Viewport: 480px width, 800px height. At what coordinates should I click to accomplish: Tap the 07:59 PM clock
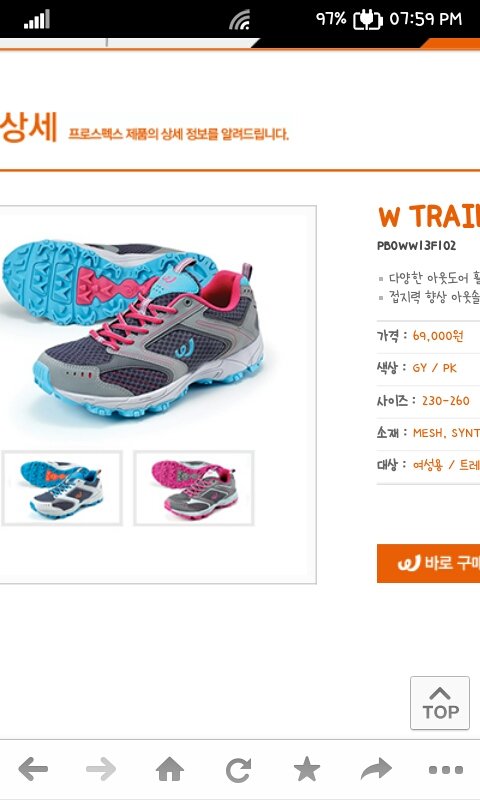pos(425,19)
